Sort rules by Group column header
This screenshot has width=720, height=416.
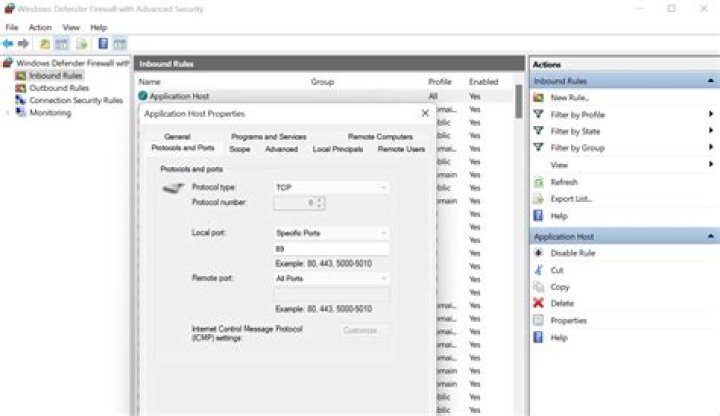tap(322, 82)
